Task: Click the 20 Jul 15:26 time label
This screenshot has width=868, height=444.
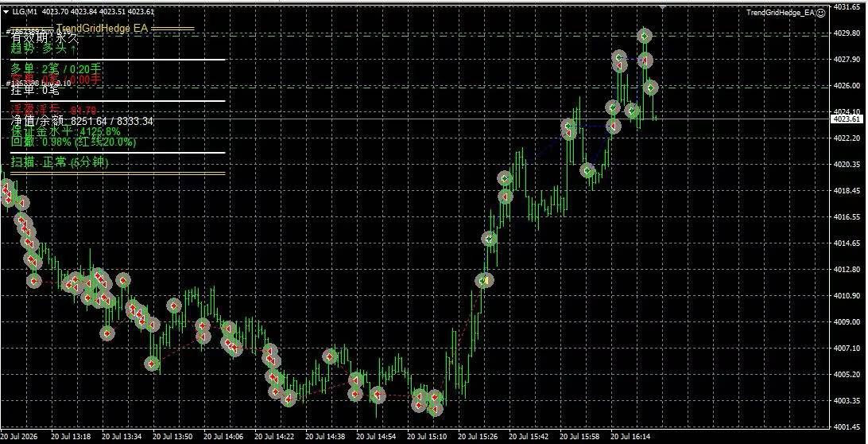Action: pos(479,437)
